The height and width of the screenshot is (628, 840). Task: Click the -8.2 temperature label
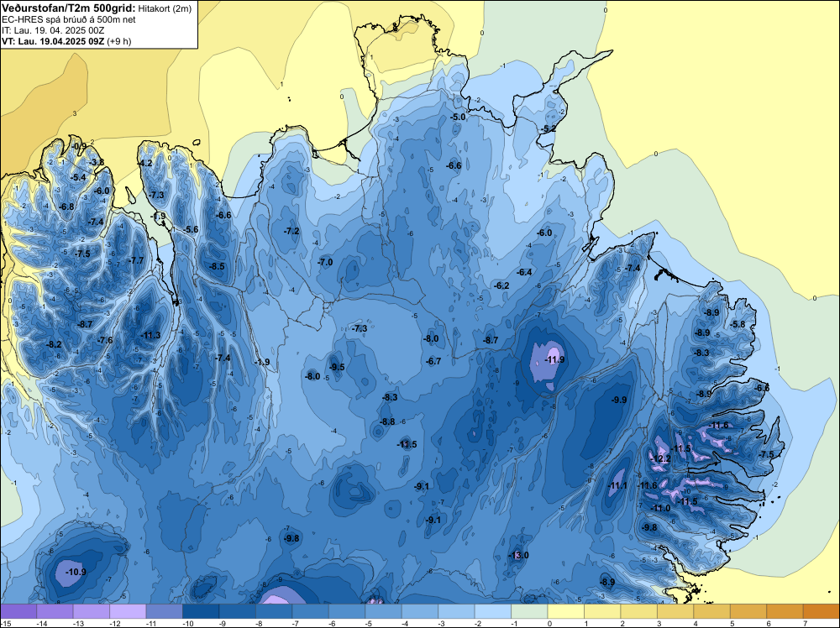[x=54, y=344]
